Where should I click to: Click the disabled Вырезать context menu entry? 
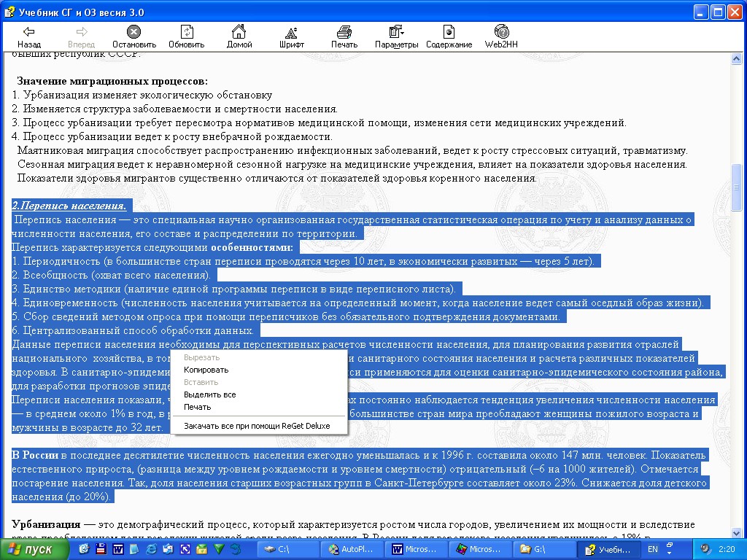click(x=201, y=357)
